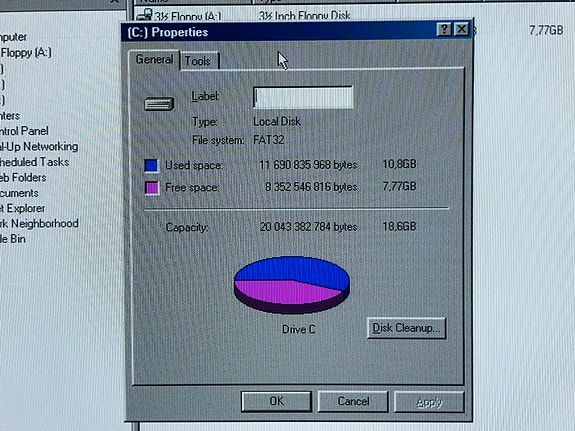Select Recycle Bin in the tree
This screenshot has height=431, width=575.
click(13, 239)
